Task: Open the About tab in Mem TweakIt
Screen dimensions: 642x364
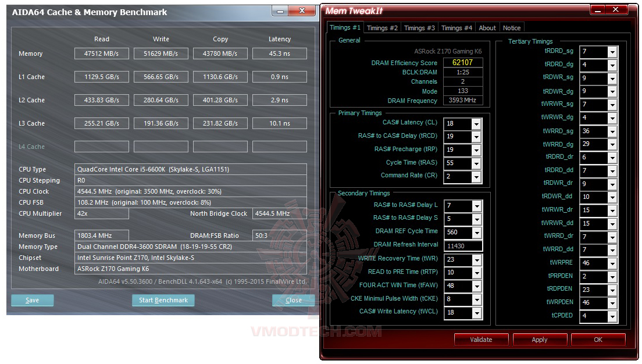Action: pyautogui.click(x=487, y=28)
